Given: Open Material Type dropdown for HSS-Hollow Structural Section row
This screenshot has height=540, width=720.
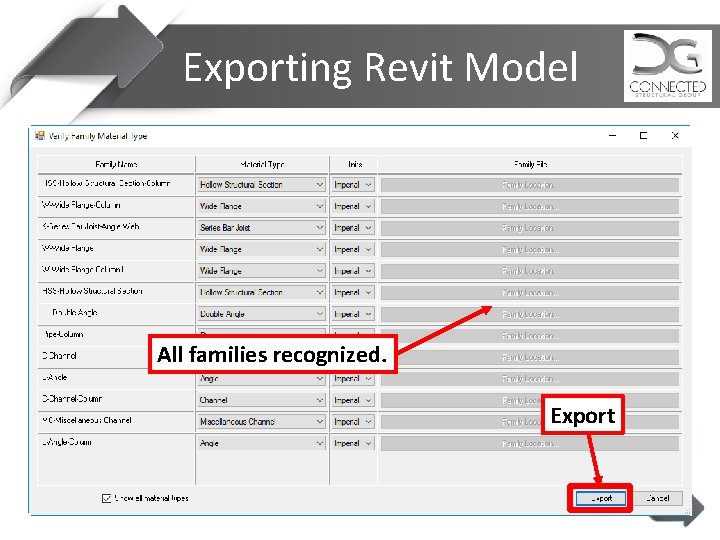Looking at the screenshot, I should (261, 292).
